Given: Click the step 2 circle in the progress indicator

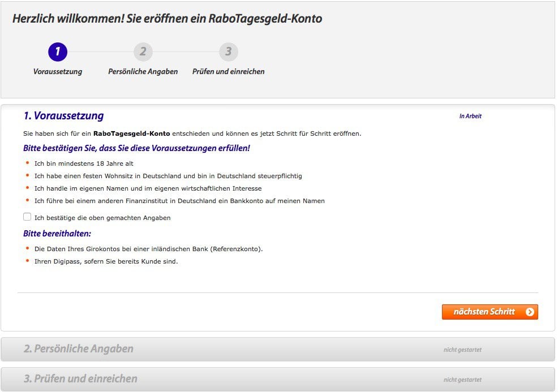Looking at the screenshot, I should (x=143, y=52).
